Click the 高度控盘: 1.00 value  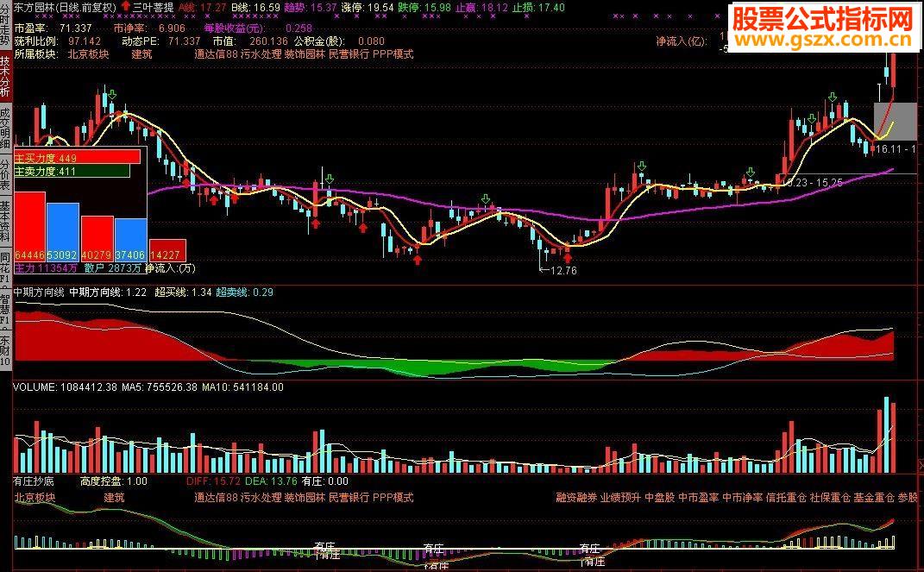114,481
